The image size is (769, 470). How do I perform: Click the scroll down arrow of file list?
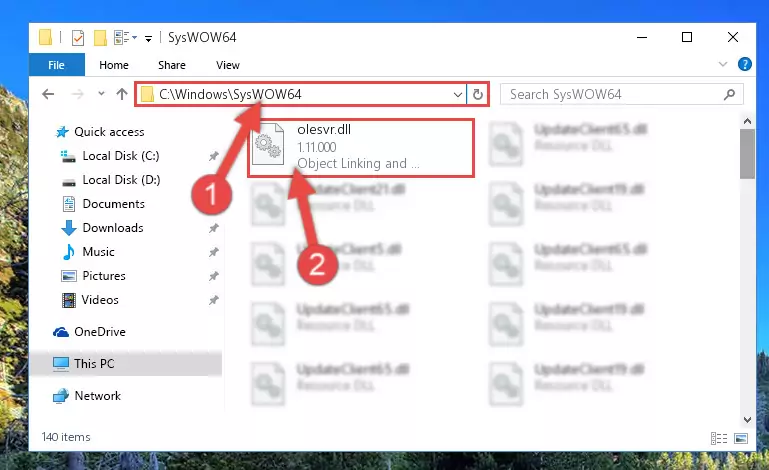tap(747, 420)
